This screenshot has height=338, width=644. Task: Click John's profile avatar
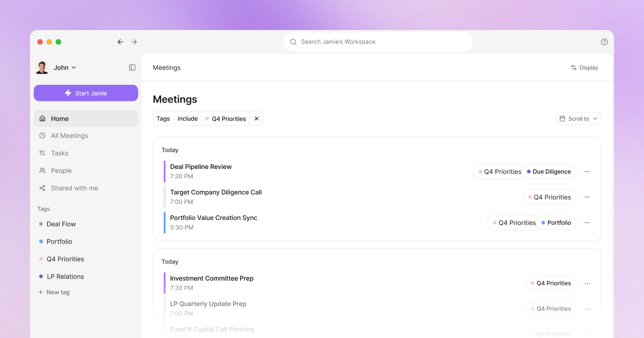tap(42, 68)
